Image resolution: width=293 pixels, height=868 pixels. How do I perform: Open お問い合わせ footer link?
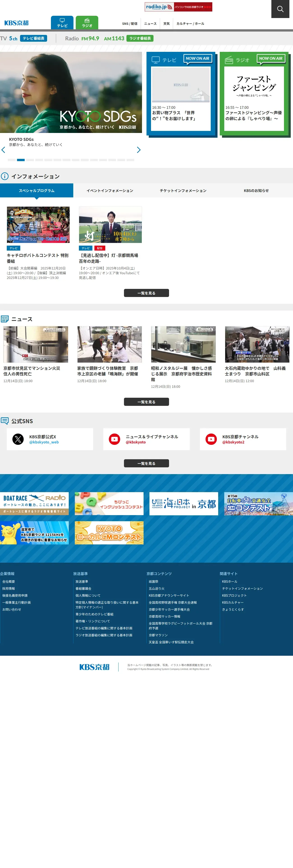tap(12, 609)
